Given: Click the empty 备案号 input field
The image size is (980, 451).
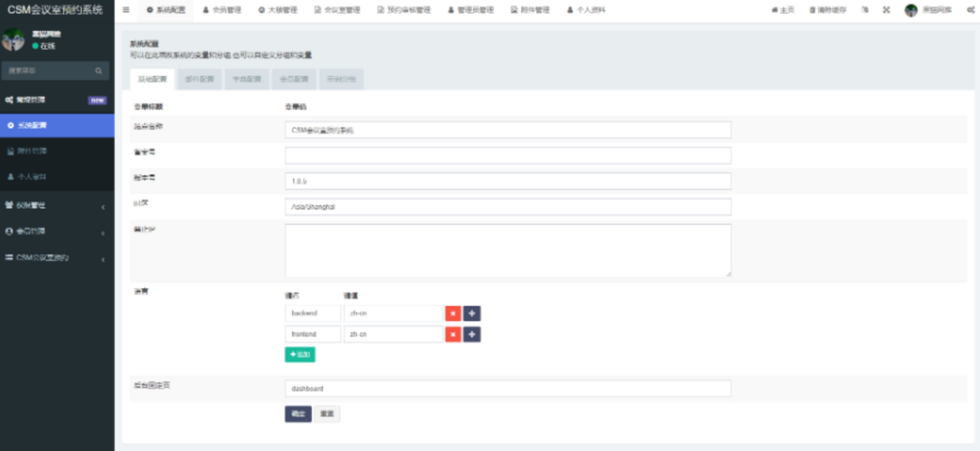Looking at the screenshot, I should pos(508,155).
